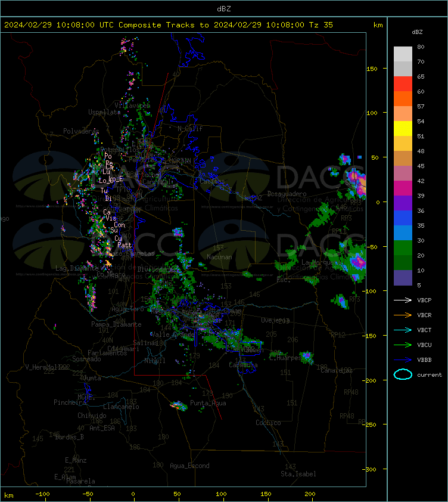The image size is (448, 502).
Task: Select the gray 65–70 dBZ swatch
Action: point(403,69)
